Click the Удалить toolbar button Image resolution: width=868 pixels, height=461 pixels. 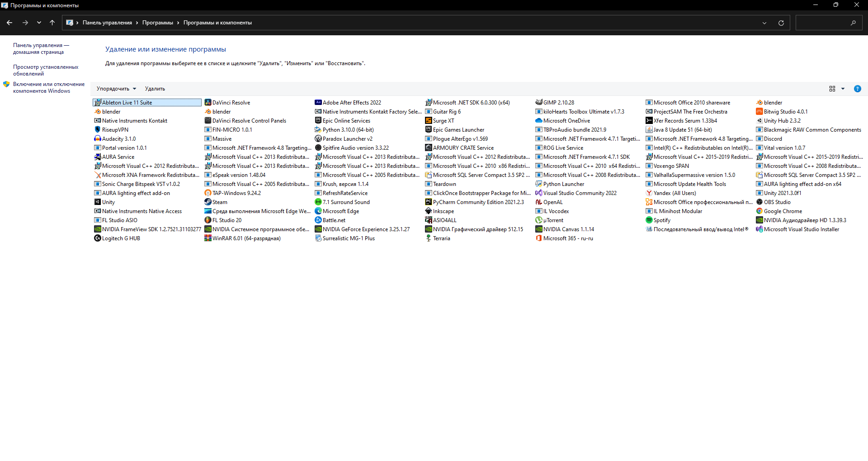tap(155, 89)
